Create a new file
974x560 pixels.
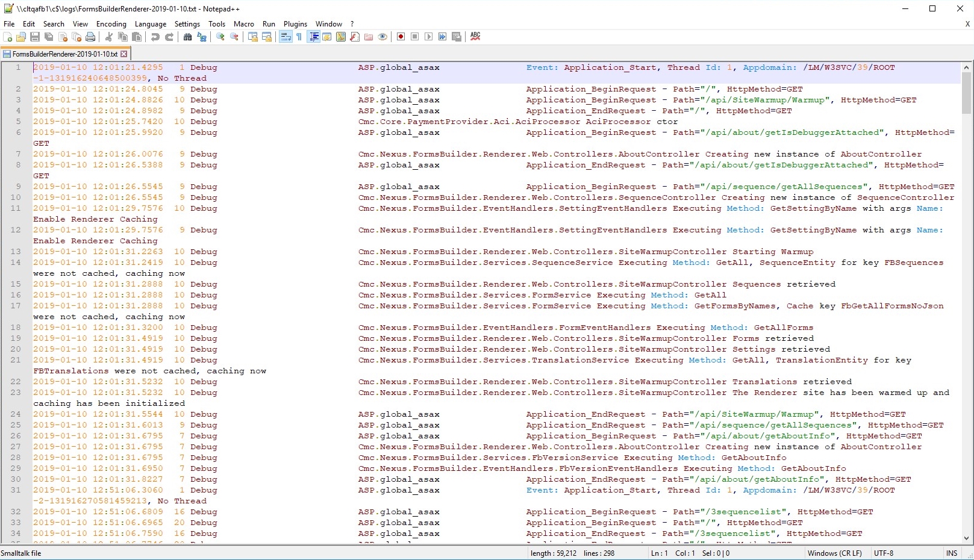click(8, 37)
